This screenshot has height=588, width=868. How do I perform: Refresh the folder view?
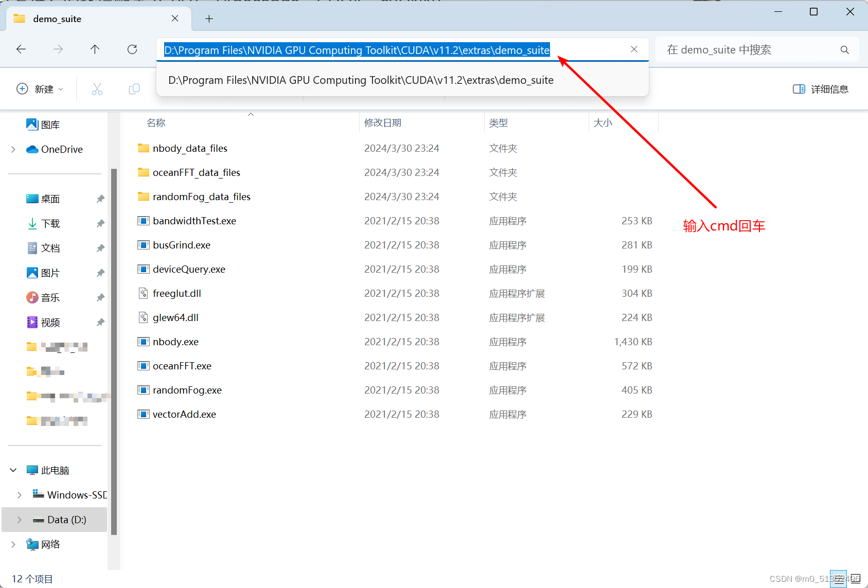click(132, 49)
